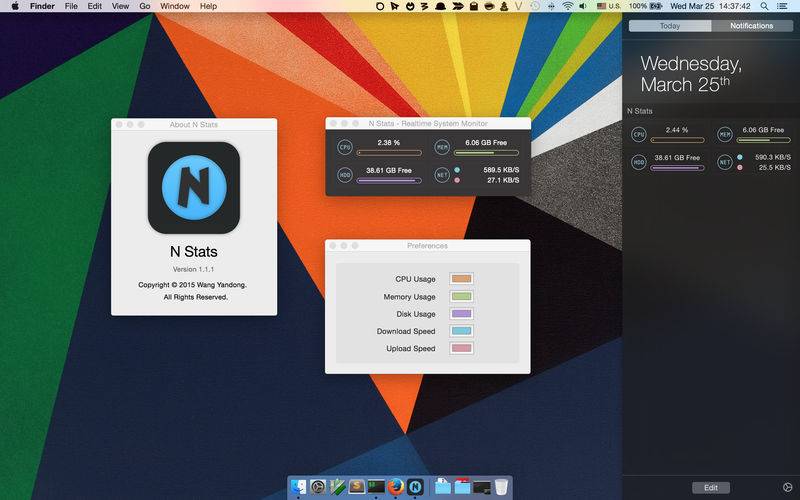
Task: Open the Go menu
Action: coord(145,6)
